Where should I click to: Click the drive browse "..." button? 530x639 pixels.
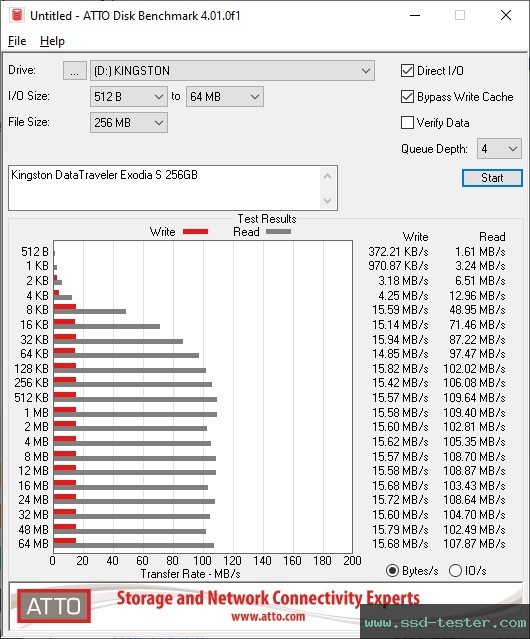tap(75, 71)
